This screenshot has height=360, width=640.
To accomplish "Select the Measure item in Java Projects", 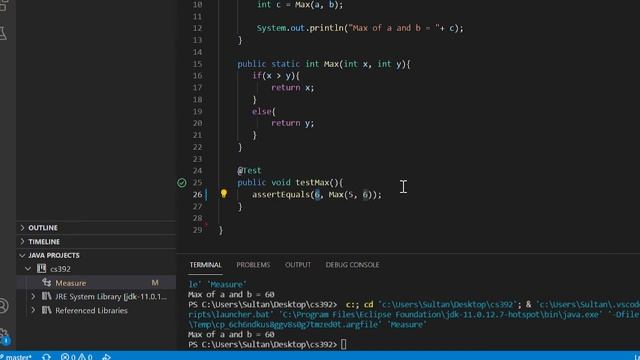I will click(96, 282).
